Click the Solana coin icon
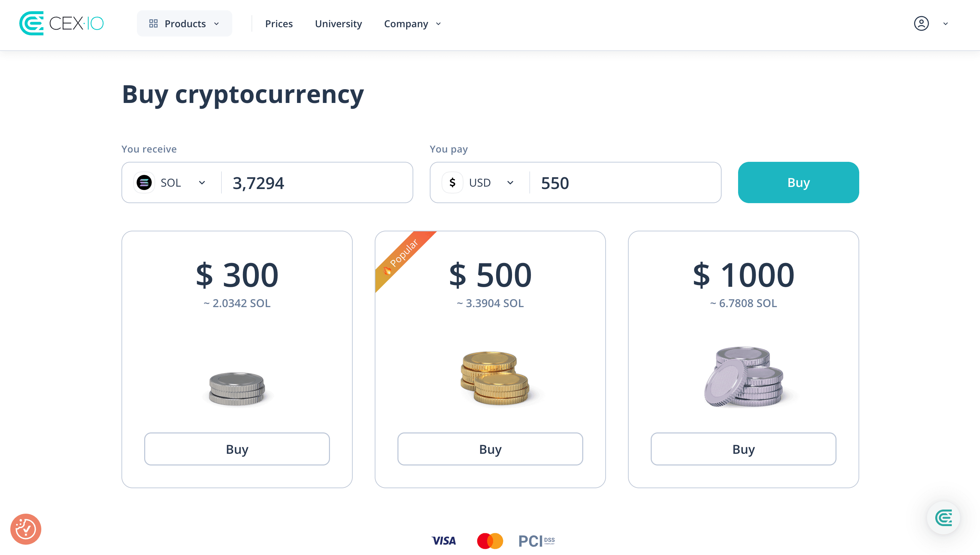Image resolution: width=980 pixels, height=555 pixels. 144,182
